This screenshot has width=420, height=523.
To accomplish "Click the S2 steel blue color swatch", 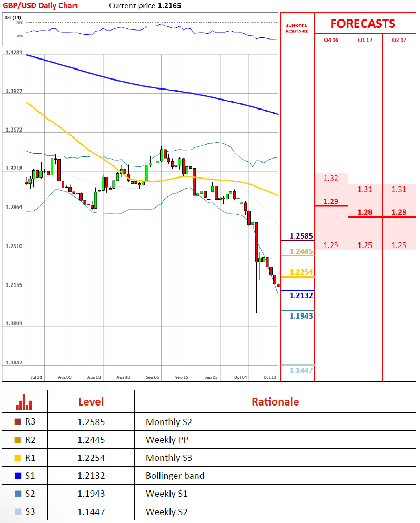I will click(18, 494).
